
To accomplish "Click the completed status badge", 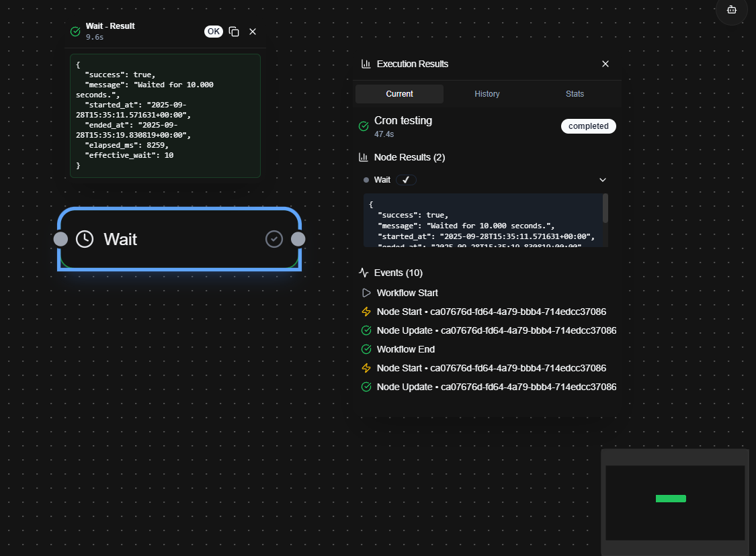I will (x=588, y=126).
